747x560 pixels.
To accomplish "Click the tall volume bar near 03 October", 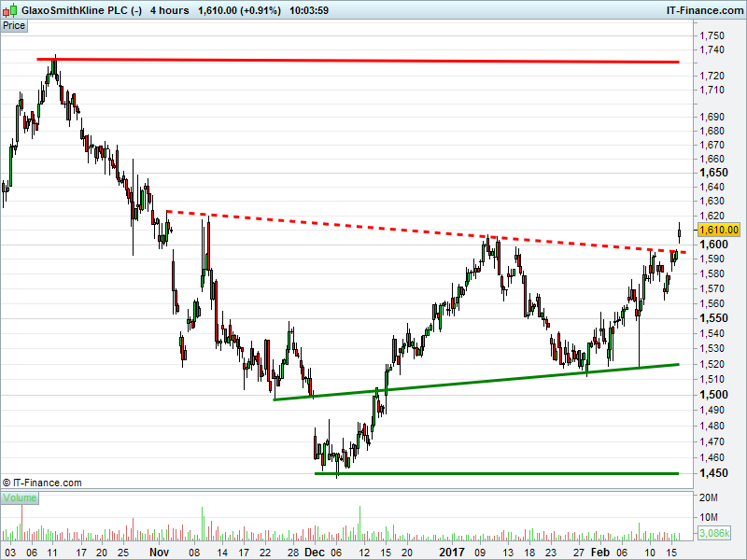I will 21,523.
